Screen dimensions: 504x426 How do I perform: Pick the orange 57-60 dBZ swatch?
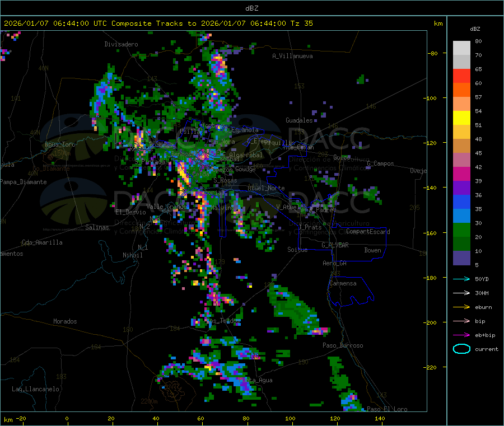click(461, 90)
